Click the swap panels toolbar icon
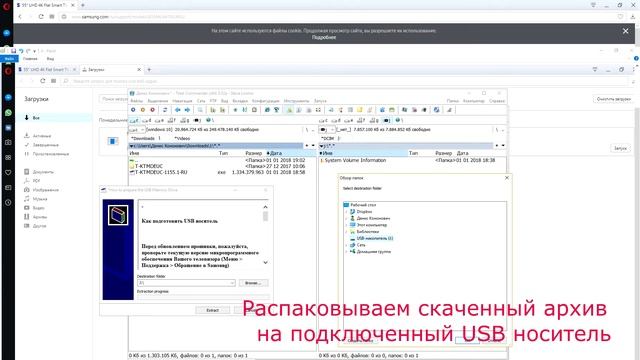Image resolution: width=640 pixels, height=360 pixels. pyautogui.click(x=165, y=110)
